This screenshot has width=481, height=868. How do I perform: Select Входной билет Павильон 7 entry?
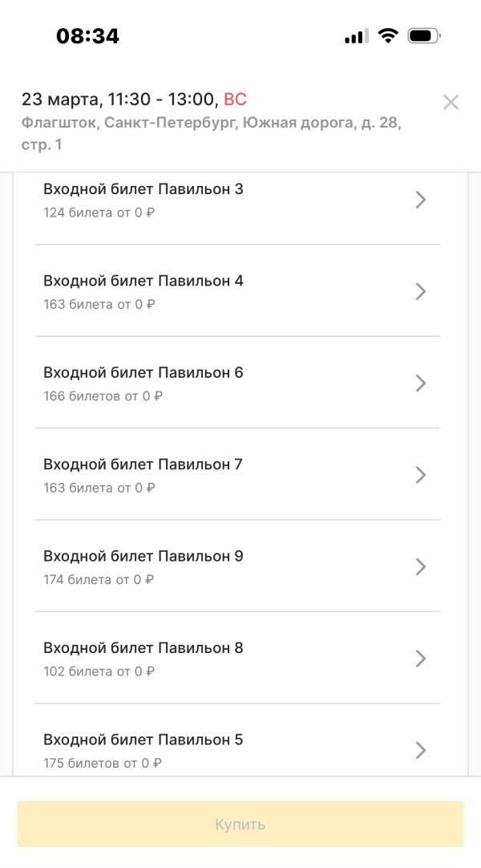pyautogui.click(x=143, y=464)
